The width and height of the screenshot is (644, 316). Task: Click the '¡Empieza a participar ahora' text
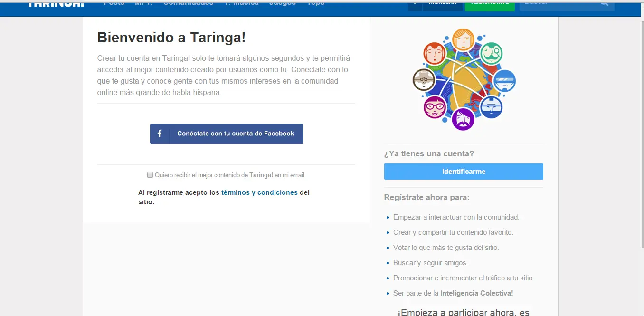coord(464,312)
